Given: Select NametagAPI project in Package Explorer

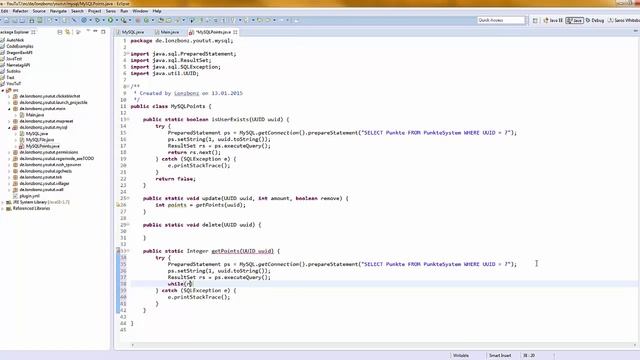Looking at the screenshot, I should pyautogui.click(x=18, y=65).
